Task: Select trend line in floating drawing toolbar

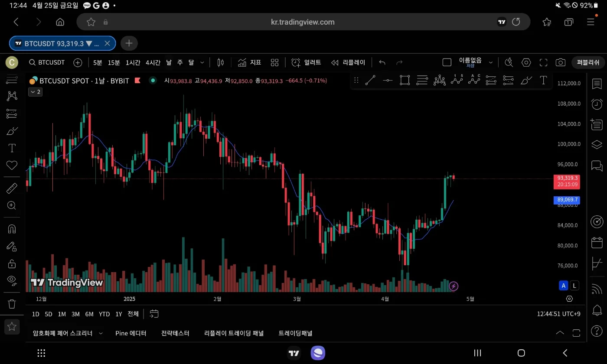Action: coord(370,80)
